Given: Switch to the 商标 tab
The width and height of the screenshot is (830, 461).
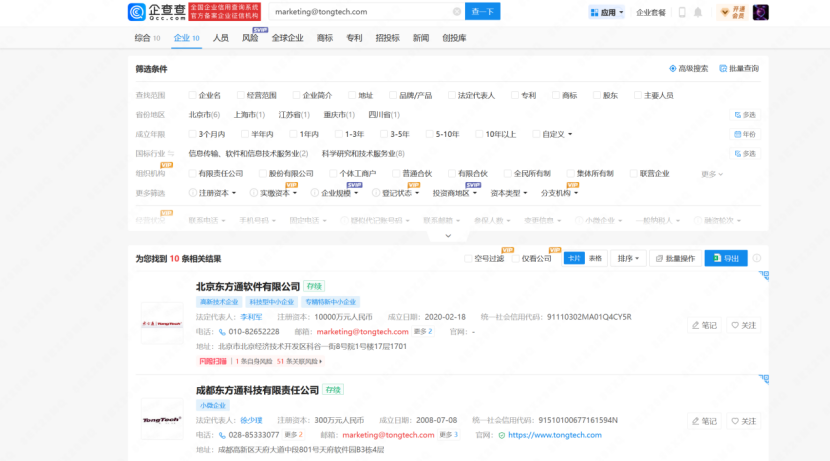Looking at the screenshot, I should click(324, 38).
